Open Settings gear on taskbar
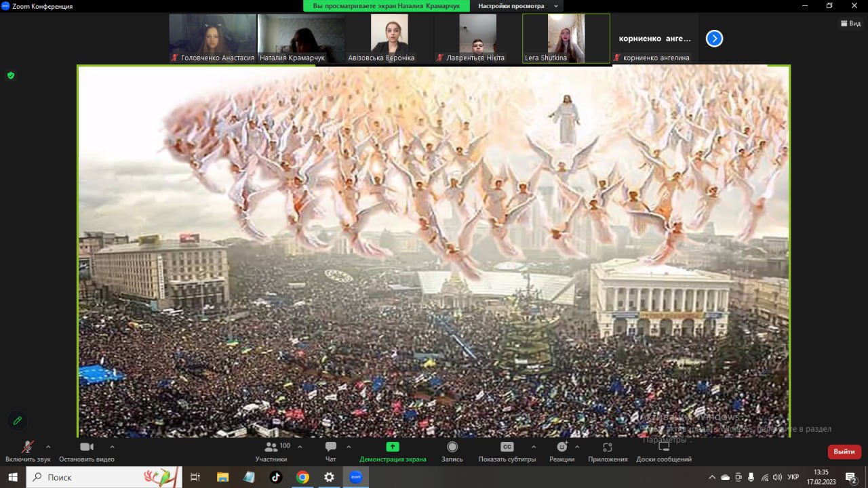Viewport: 868px width, 488px height. 329,477
